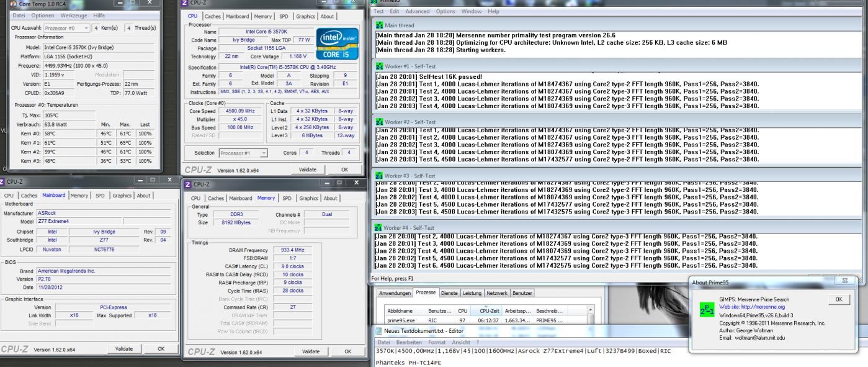Open the Selection Processor #1 dropdown in CPU-Z
Screen dimensions: 868x367
click(x=243, y=153)
